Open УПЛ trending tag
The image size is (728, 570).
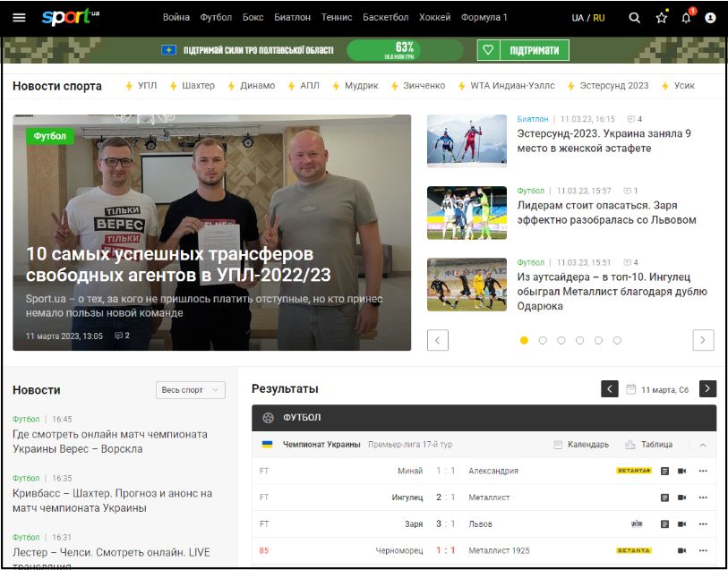point(147,86)
